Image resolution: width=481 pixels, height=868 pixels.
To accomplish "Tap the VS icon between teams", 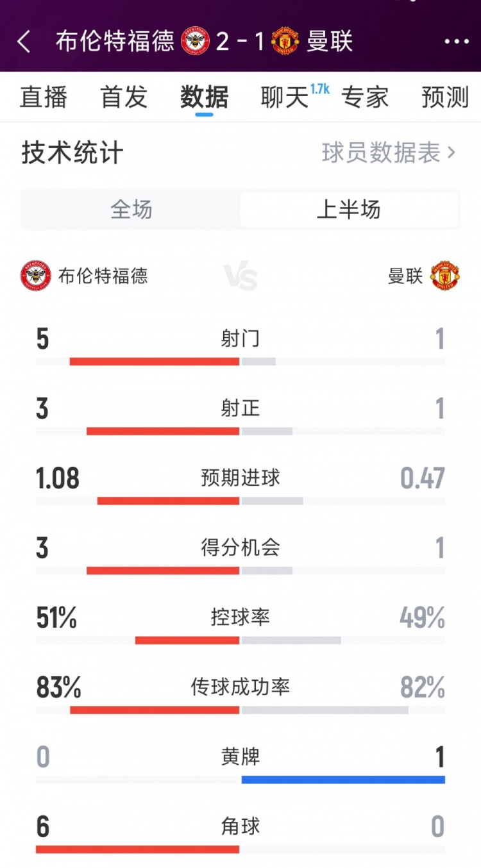I will coord(240,277).
